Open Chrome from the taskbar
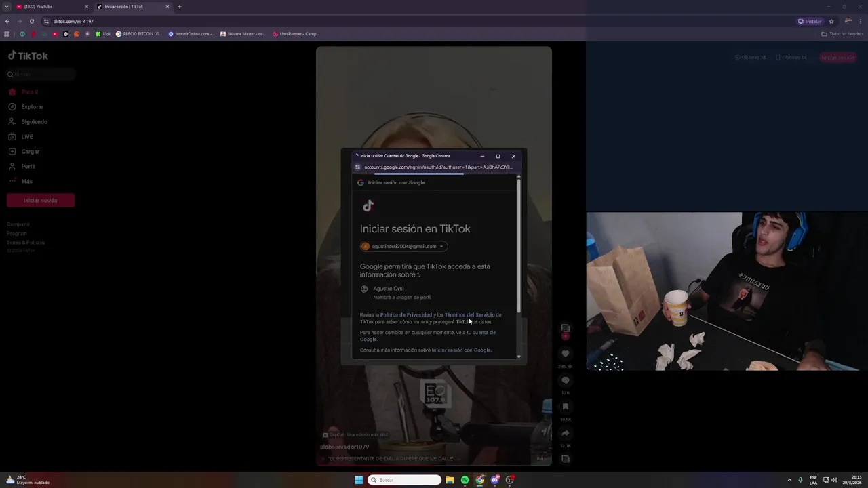The height and width of the screenshot is (488, 868). (x=480, y=480)
